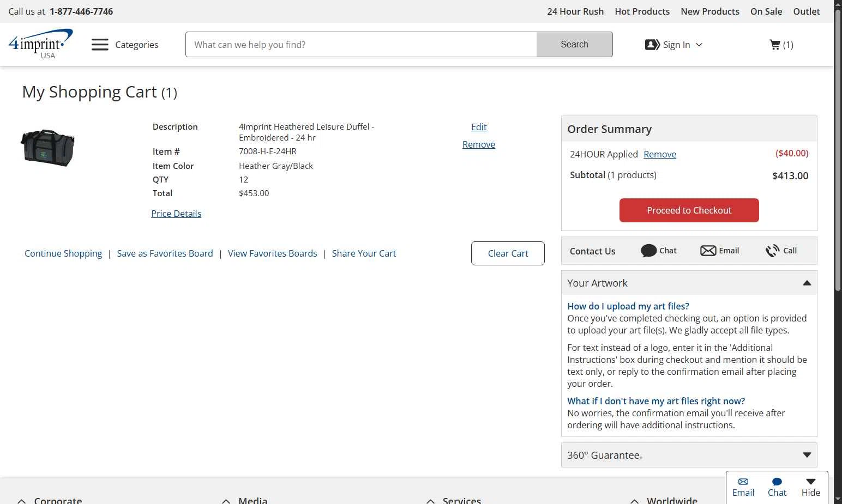Open Email in the floating widget
Viewport: 842px width, 504px height.
pyautogui.click(x=743, y=487)
